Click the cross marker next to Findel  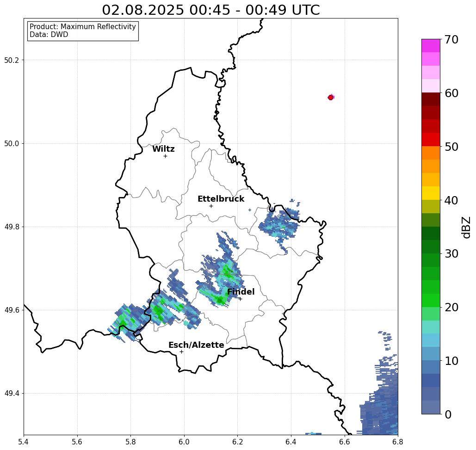[x=240, y=299]
